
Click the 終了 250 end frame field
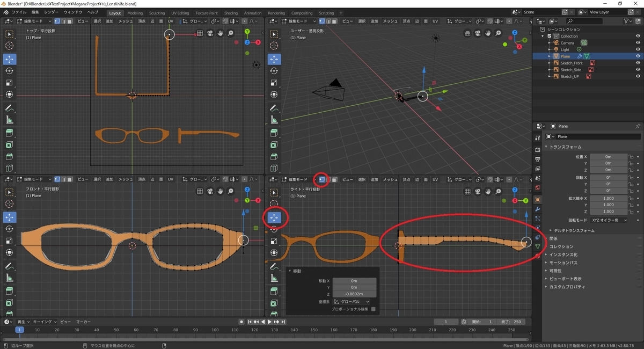click(511, 322)
